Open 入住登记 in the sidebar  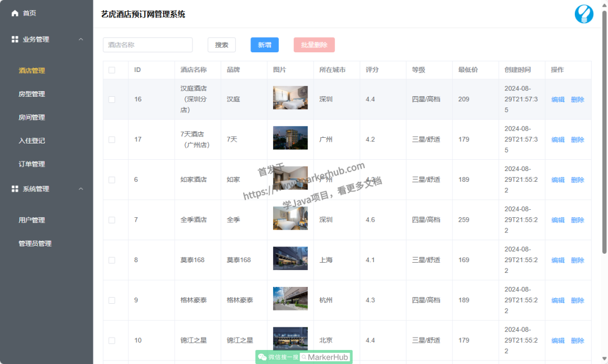32,141
